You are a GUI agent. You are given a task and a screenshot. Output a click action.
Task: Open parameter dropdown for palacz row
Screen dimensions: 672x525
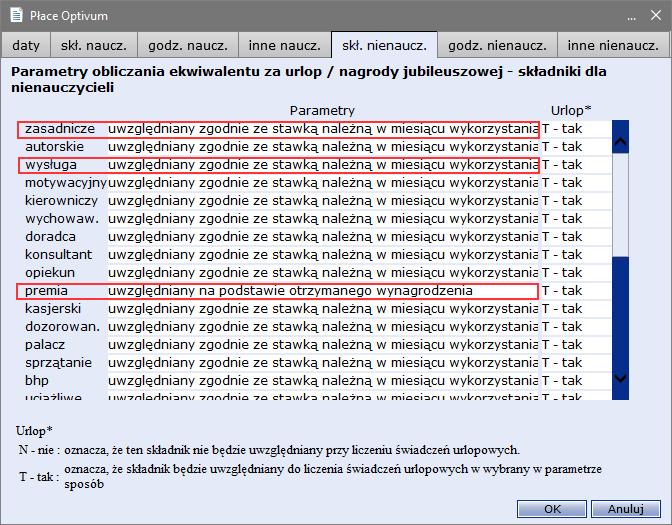[x=323, y=345]
